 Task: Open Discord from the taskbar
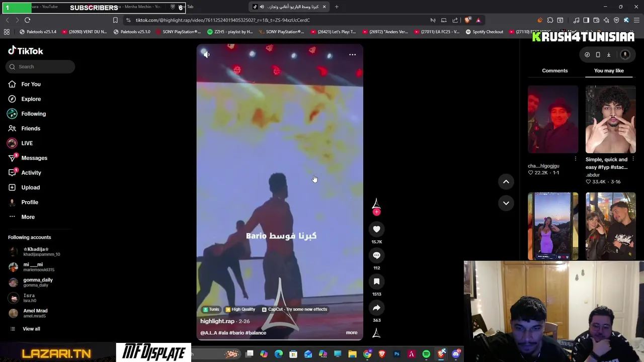[x=456, y=354]
